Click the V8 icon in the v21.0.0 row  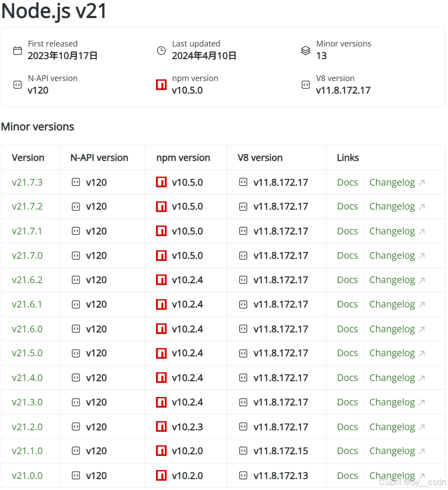pos(243,476)
